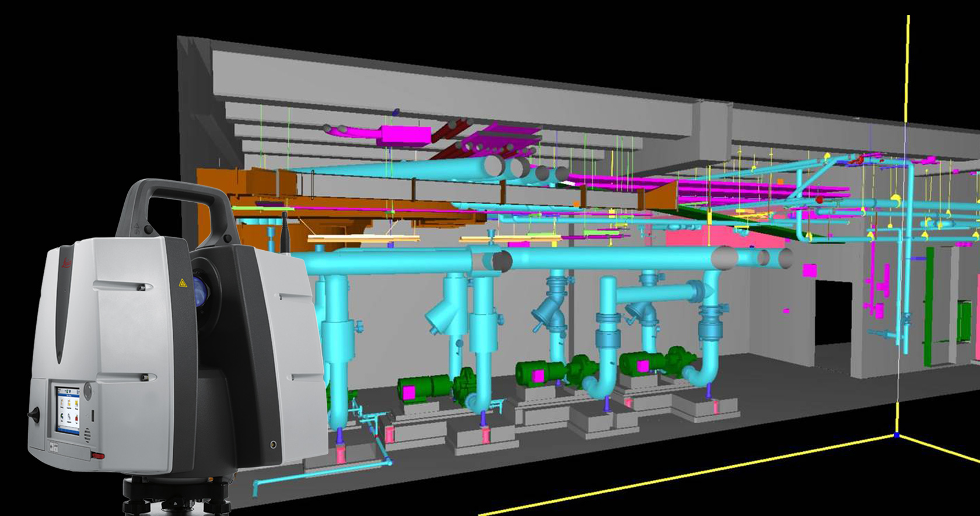The height and width of the screenshot is (516, 980).
Task: Tap the laser scanner's touchscreen display
Action: (68, 411)
